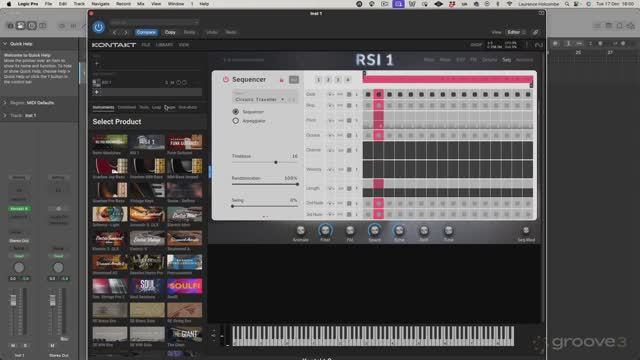This screenshot has width=640, height=360.
Task: Toggle the first Gate step
Action: (368, 94)
